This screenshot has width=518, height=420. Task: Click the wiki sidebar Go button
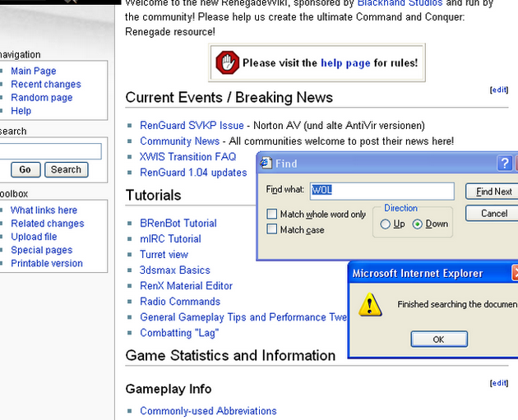[x=25, y=169]
